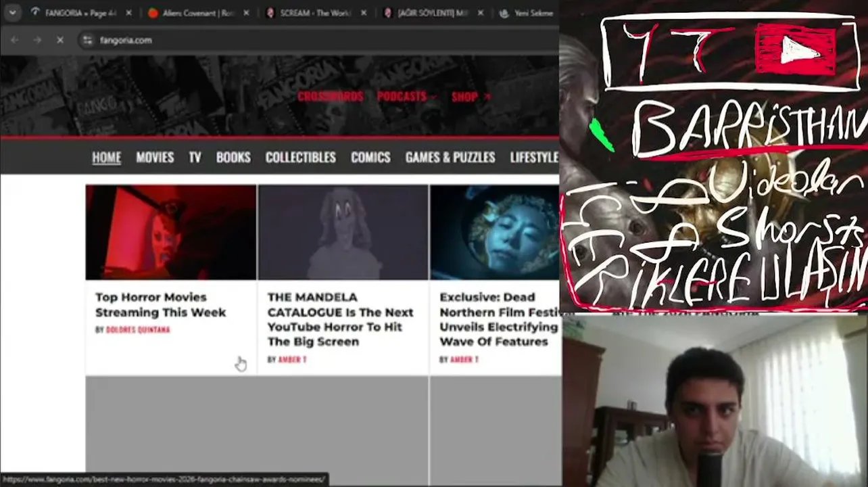The image size is (868, 487).
Task: Open the TV navigation item
Action: tap(195, 157)
